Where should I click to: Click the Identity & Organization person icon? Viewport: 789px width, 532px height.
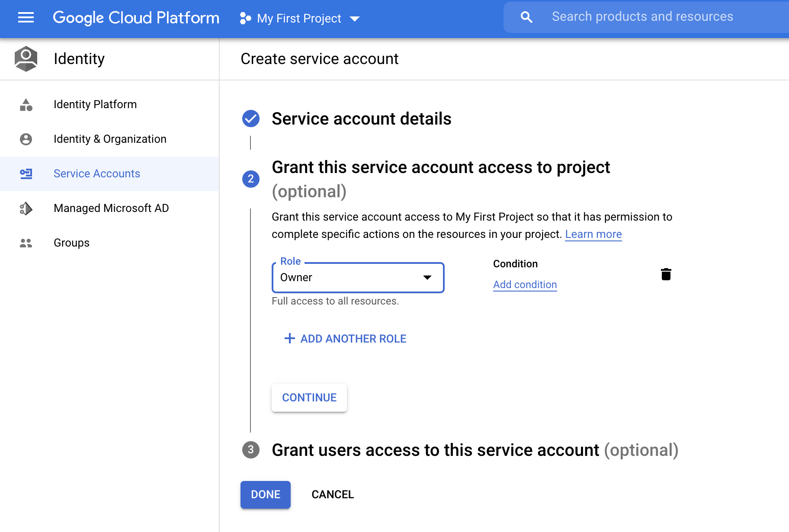coord(26,139)
